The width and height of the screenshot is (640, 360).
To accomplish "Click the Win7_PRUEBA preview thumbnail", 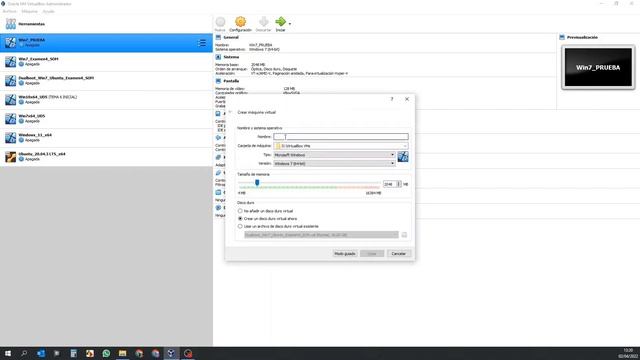I will tap(598, 67).
